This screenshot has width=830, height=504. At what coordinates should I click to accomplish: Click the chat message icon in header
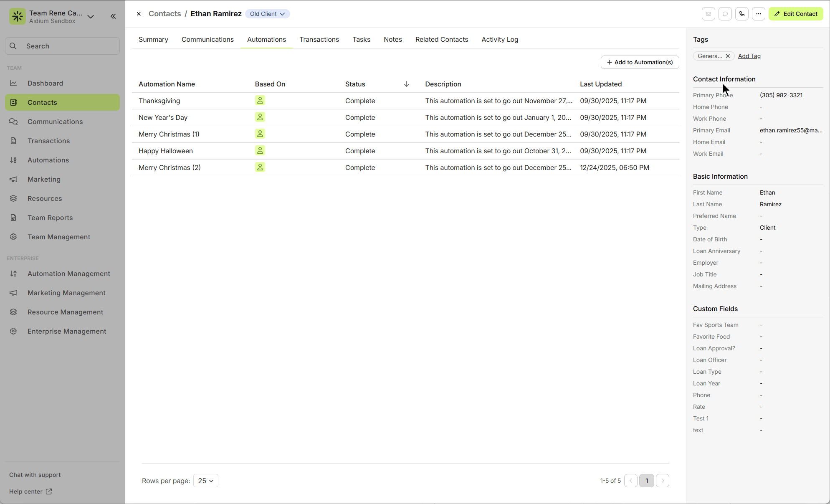click(x=725, y=14)
